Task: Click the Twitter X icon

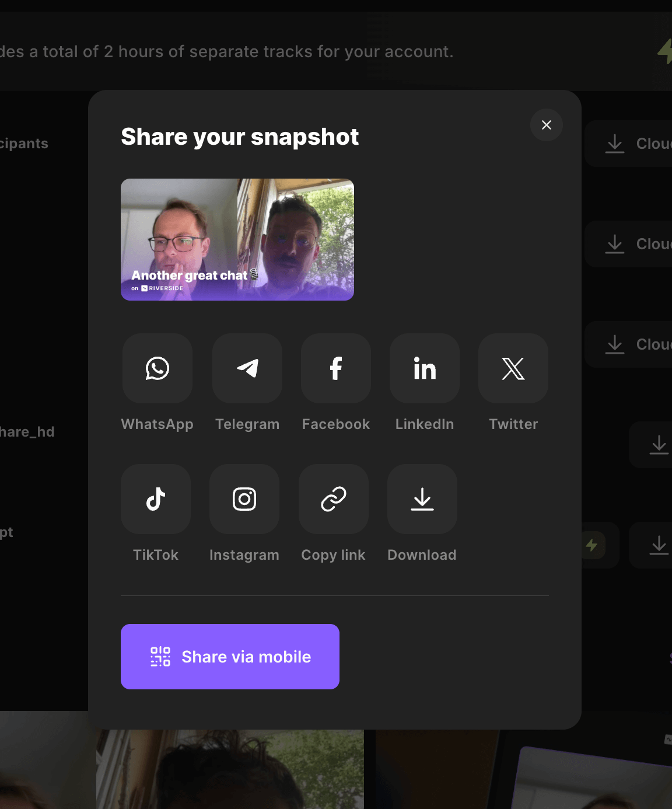Action: tap(513, 369)
